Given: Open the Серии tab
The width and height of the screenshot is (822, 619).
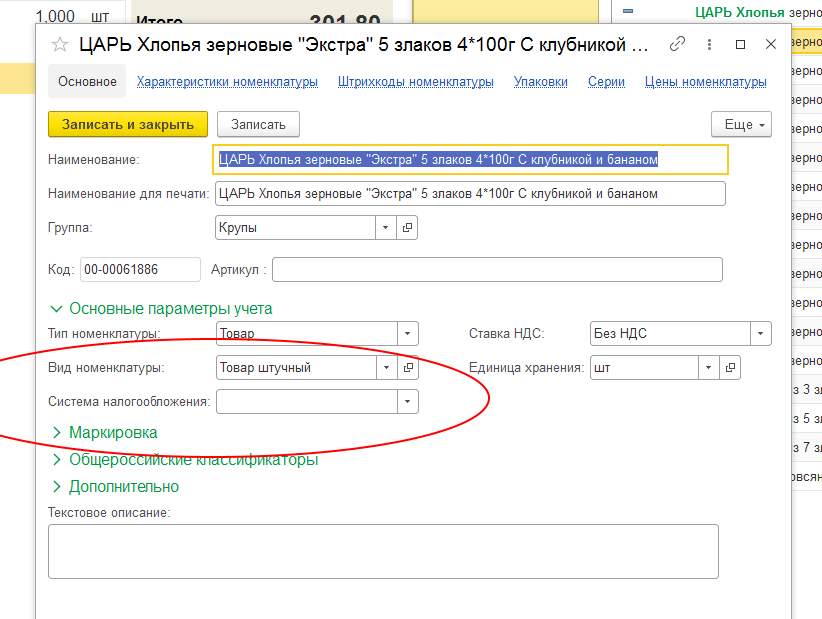Looking at the screenshot, I should point(606,82).
